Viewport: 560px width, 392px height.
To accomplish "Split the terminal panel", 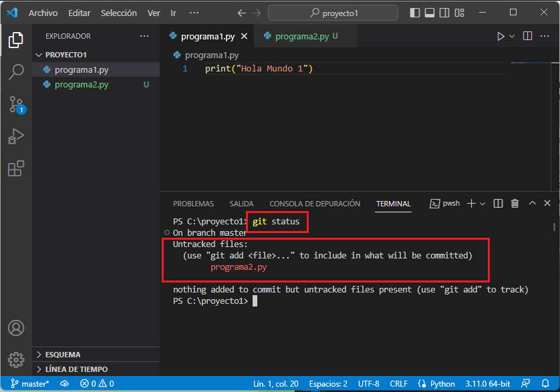I will pyautogui.click(x=498, y=204).
